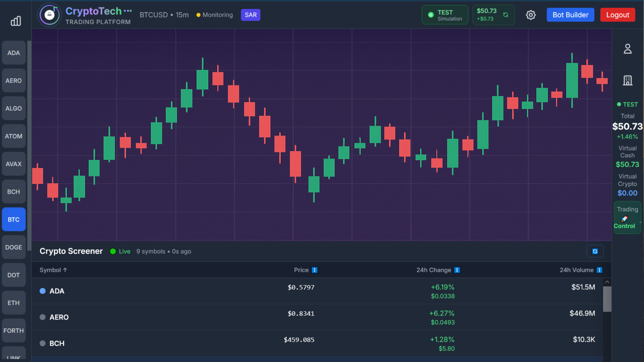The height and width of the screenshot is (362, 644).
Task: Open the settings gear icon
Action: [531, 15]
